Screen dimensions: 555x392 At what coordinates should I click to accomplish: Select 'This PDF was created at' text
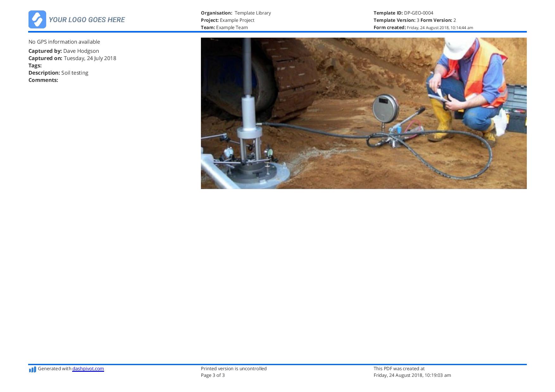[399, 369]
